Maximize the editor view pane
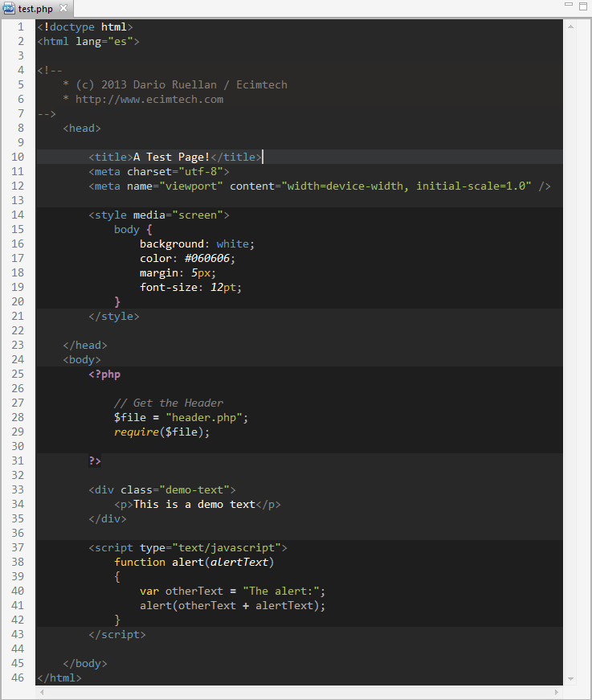Screen dimensions: 592x700 point(583,6)
